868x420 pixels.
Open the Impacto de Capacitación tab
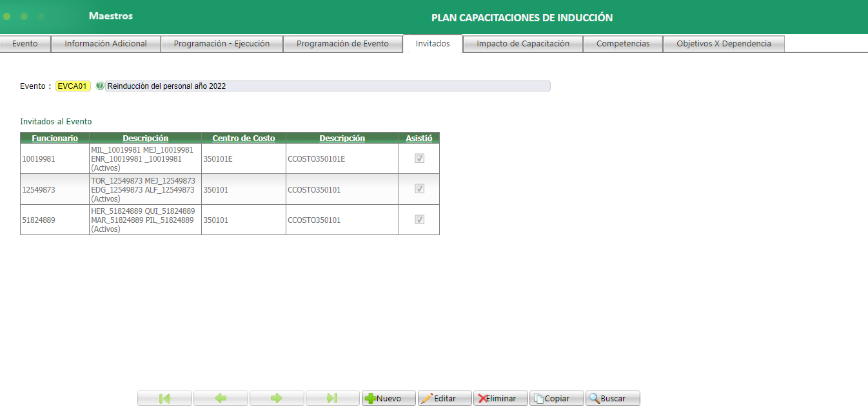click(523, 43)
